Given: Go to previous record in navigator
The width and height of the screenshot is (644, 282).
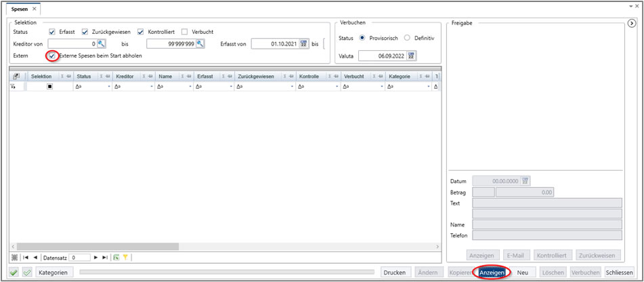Looking at the screenshot, I should pos(35,258).
